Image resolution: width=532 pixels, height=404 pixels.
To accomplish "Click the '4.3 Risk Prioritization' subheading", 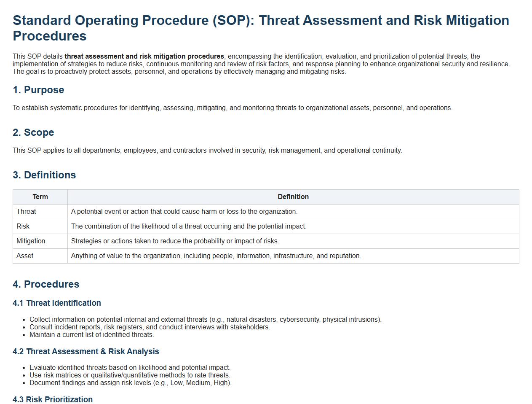I will tap(53, 399).
